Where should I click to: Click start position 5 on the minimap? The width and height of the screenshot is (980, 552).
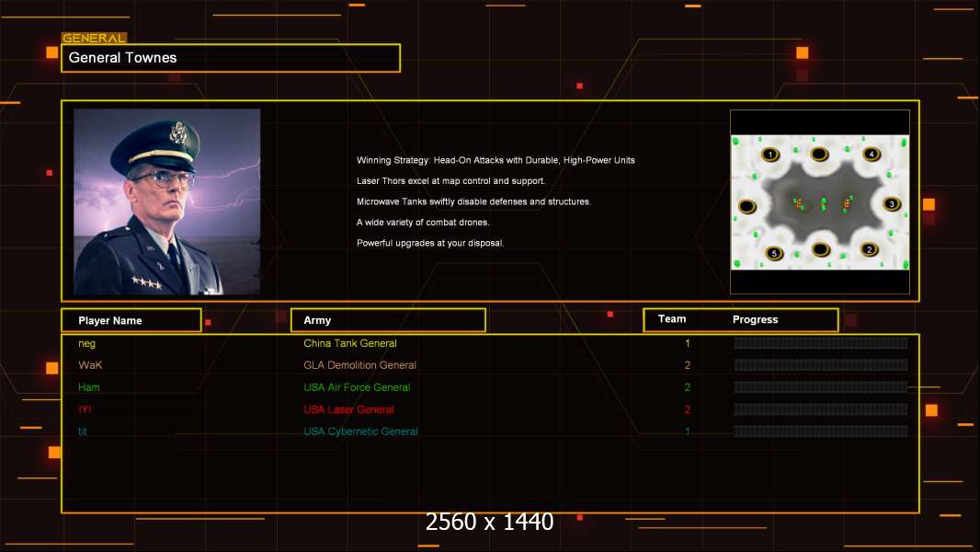pyautogui.click(x=774, y=253)
